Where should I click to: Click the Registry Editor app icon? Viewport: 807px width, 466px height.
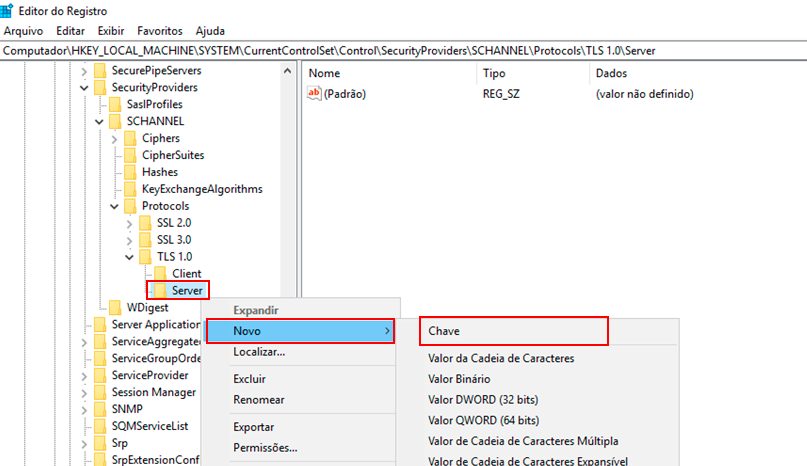pos(9,11)
